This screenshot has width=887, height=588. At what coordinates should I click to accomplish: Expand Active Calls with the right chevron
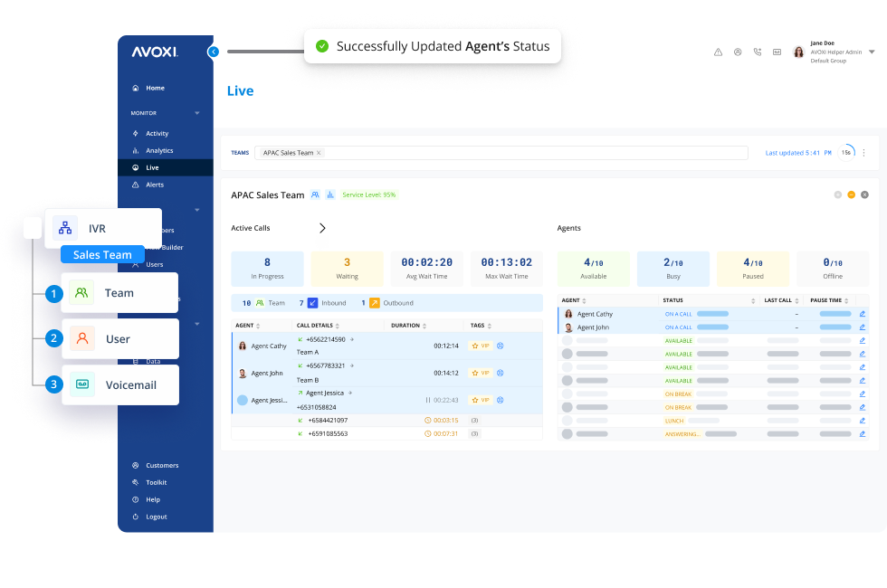tap(322, 228)
